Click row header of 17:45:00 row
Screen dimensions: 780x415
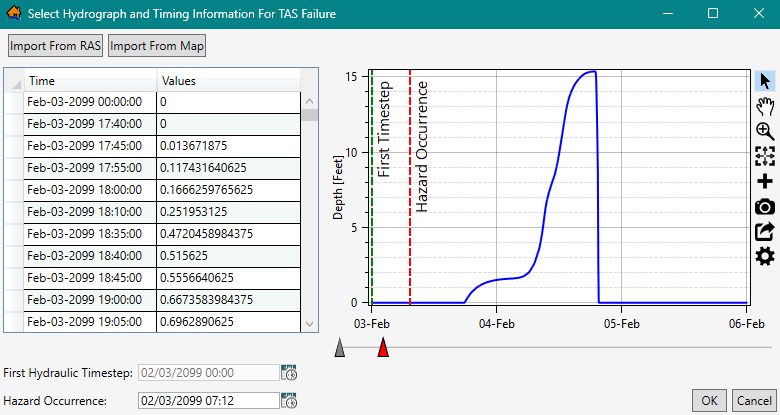(14, 146)
